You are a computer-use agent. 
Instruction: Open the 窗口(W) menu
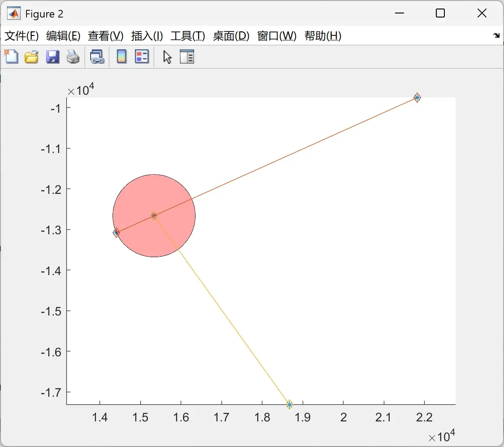click(277, 36)
